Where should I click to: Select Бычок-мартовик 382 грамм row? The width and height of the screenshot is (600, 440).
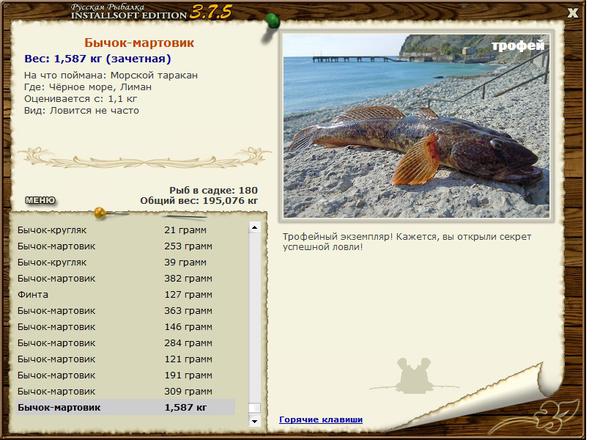[x=126, y=279]
